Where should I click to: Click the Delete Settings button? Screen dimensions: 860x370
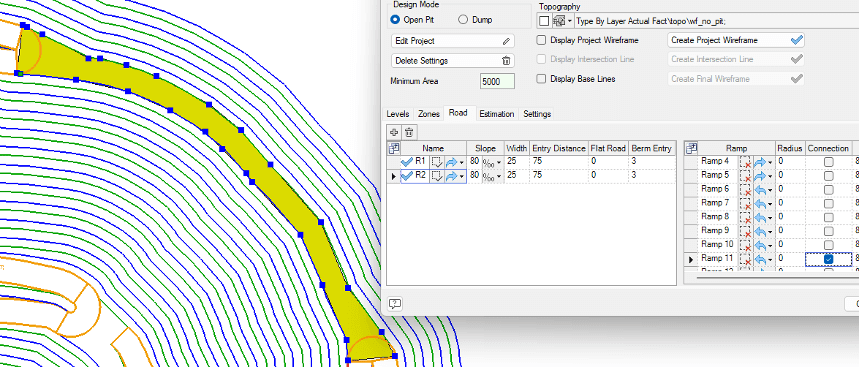[x=453, y=61]
